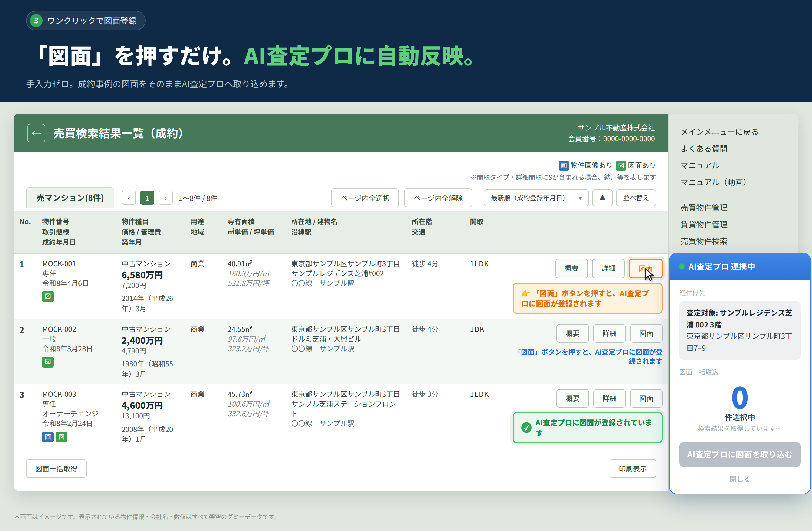Click the green check icon in the registered notice
The image size is (812, 531).
(x=526, y=427)
